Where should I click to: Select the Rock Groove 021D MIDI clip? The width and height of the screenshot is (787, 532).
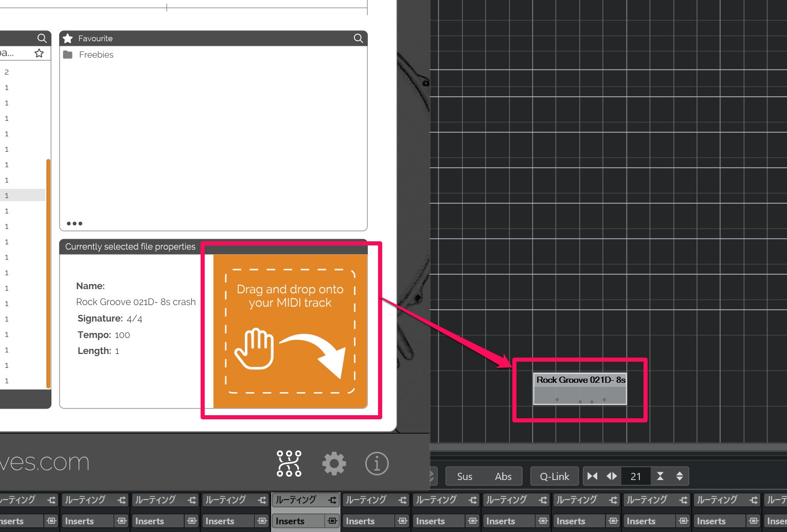[x=580, y=388]
